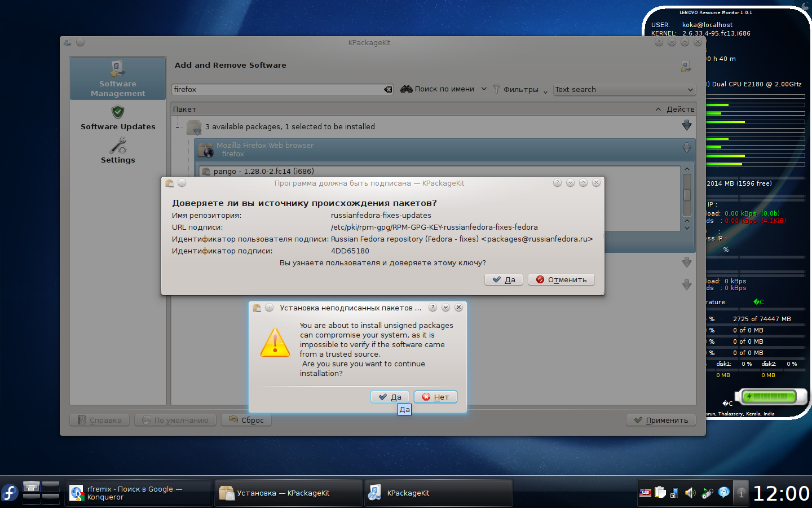
Task: Click the signature ID 4DD65180 text
Action: tap(350, 251)
